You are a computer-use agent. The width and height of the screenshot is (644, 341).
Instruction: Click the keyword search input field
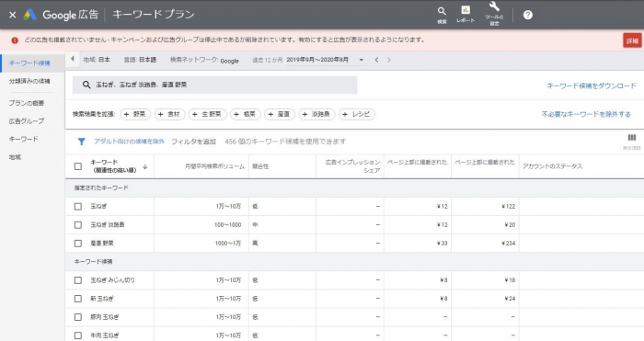click(214, 85)
